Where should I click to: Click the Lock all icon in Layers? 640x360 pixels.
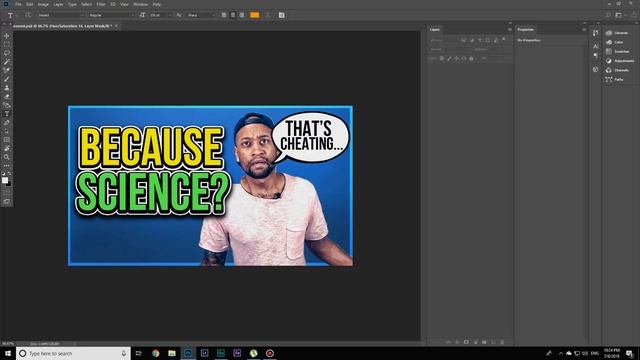click(x=471, y=58)
